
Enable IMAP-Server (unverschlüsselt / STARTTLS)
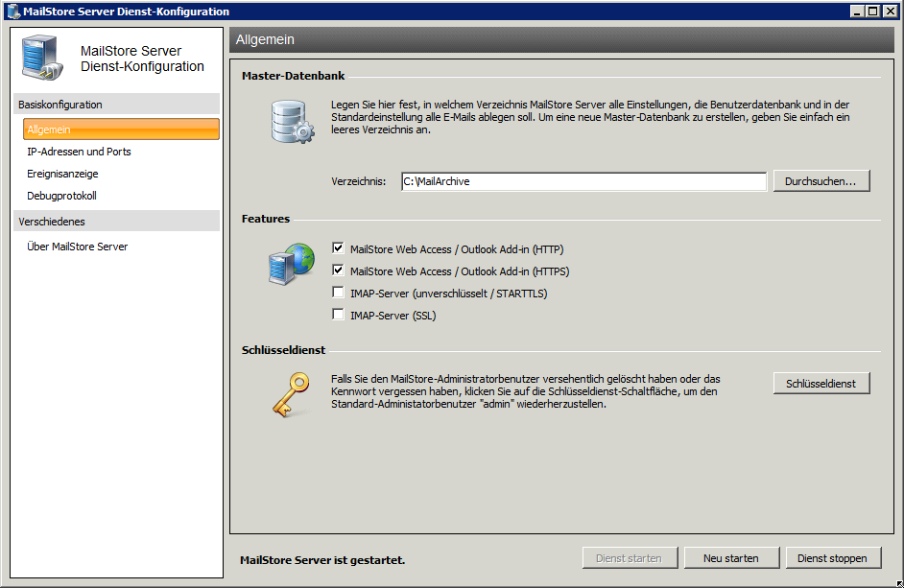(x=338, y=294)
